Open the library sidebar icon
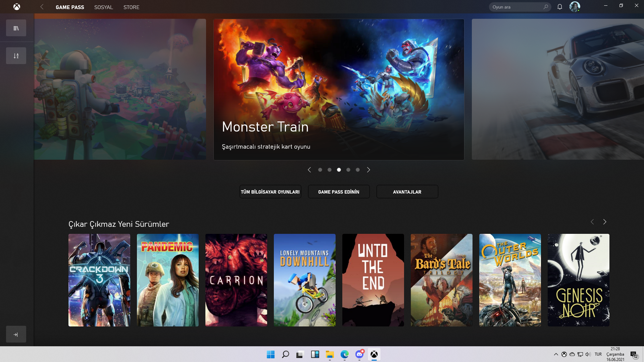The height and width of the screenshot is (362, 644). click(16, 28)
